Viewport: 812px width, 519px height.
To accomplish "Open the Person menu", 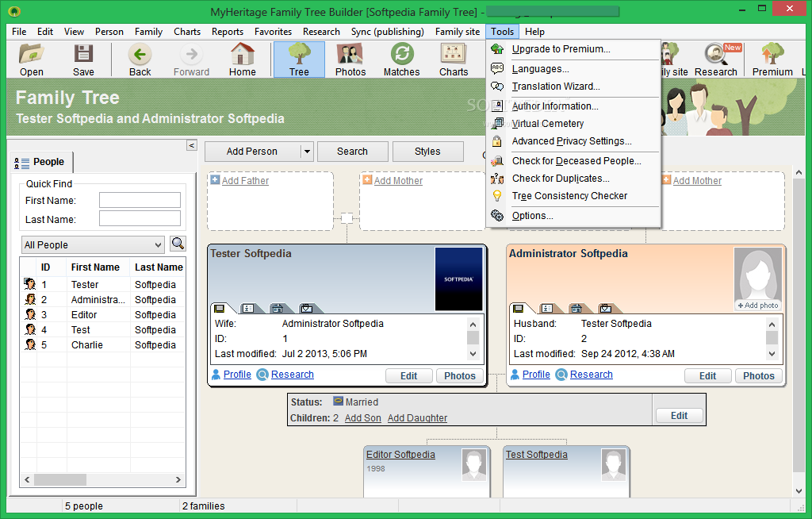I will (x=109, y=32).
